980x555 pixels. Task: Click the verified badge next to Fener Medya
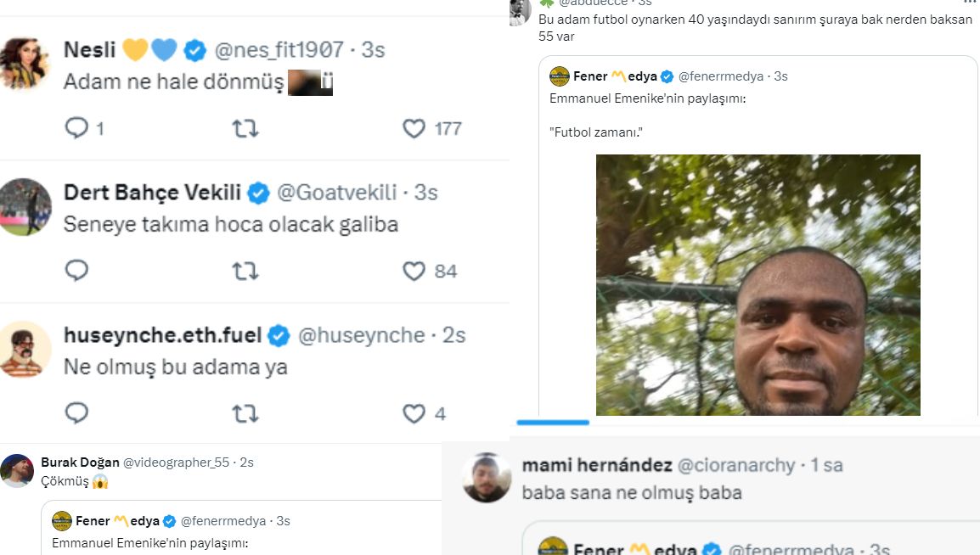point(667,76)
